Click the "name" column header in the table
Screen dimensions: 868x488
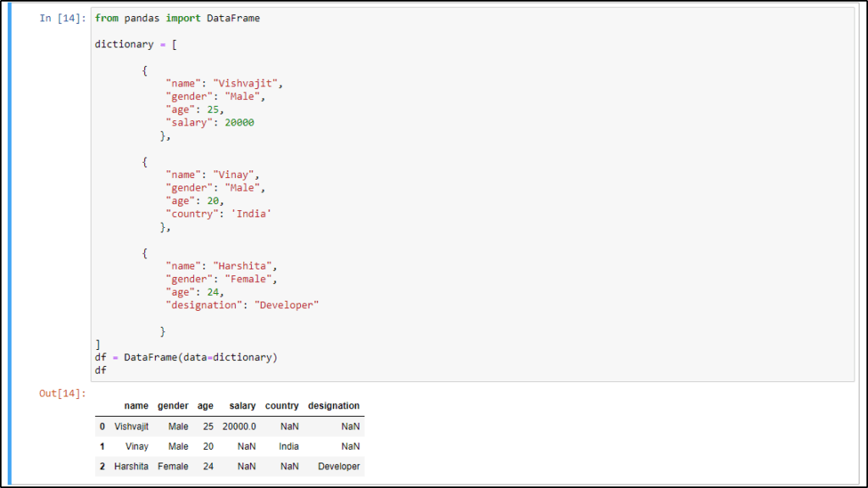[x=136, y=406]
